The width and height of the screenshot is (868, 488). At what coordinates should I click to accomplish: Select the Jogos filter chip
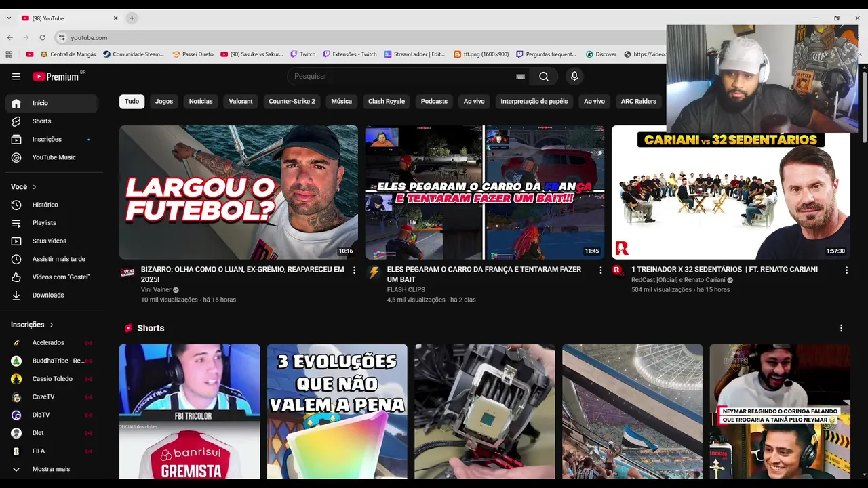pyautogui.click(x=164, y=102)
